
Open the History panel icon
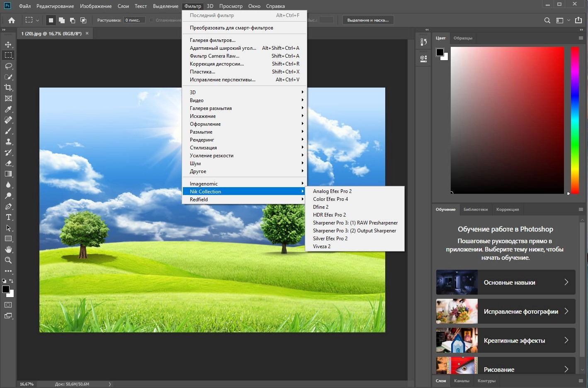pos(423,42)
